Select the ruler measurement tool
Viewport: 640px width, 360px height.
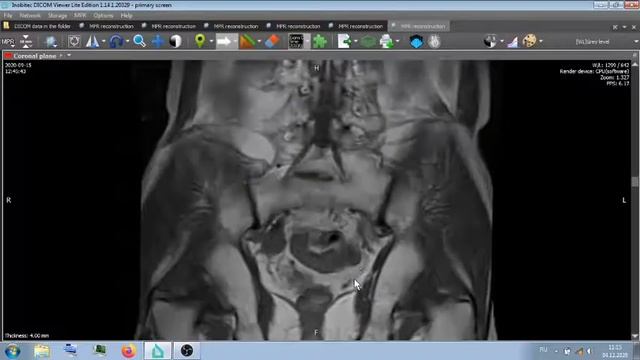pos(247,41)
